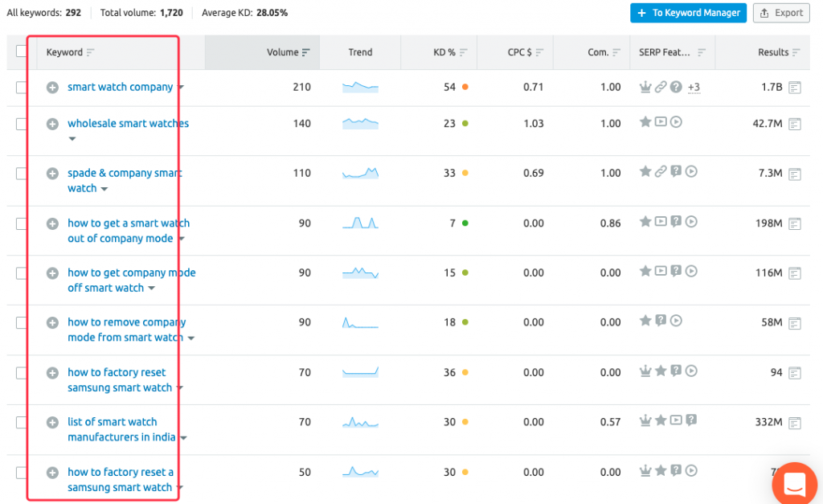823x504 pixels.
Task: Open 'smart watch company' keyword link
Action: click(121, 87)
